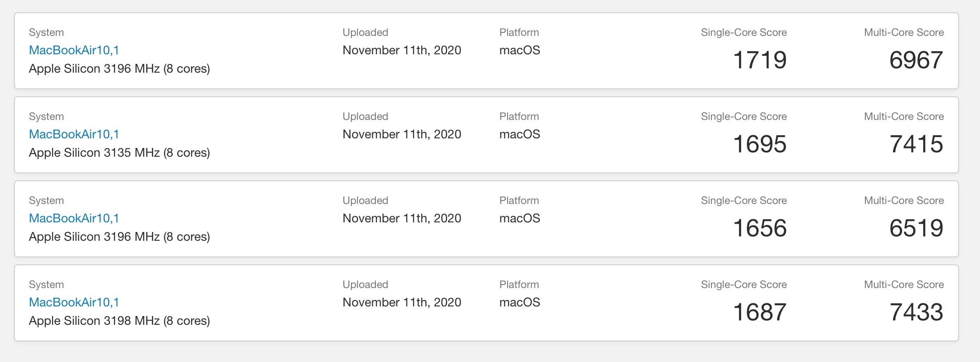Viewport: 980px width, 362px height.
Task: Click the single-core score 1656
Action: coord(759,228)
